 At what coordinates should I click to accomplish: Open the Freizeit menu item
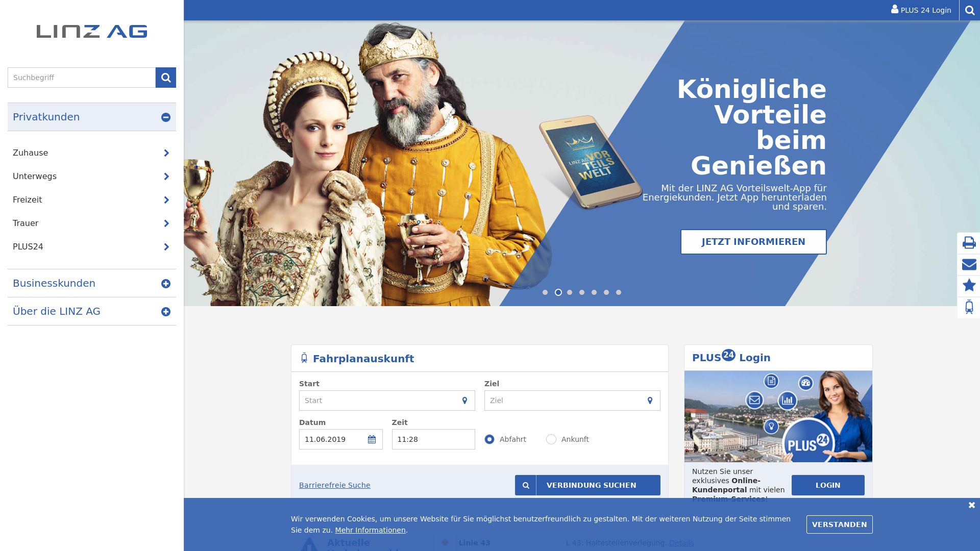coord(92,200)
